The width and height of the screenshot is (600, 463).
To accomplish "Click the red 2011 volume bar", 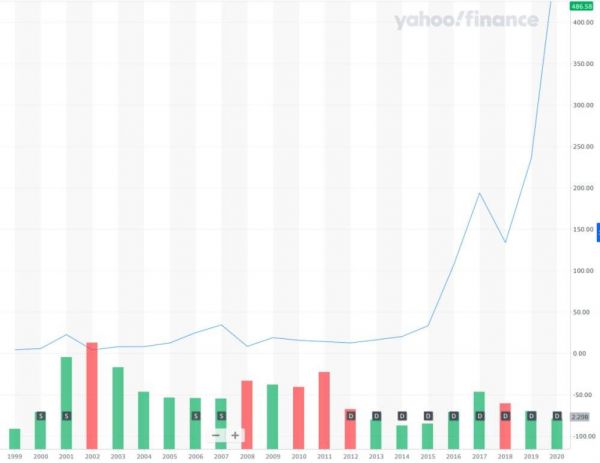I will coord(324,410).
